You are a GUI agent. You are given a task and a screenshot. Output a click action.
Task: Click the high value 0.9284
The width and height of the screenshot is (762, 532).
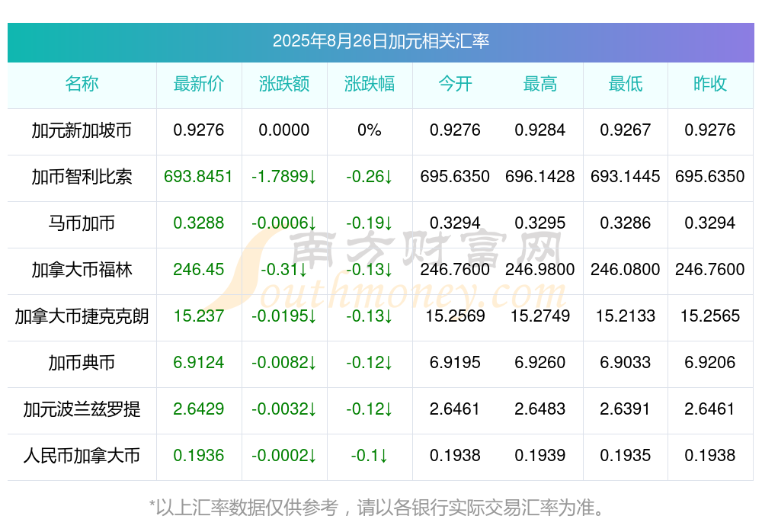(x=540, y=130)
